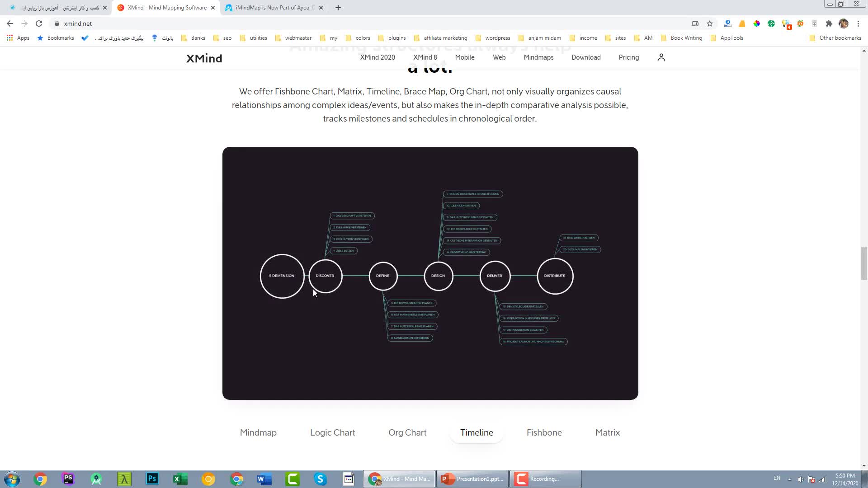Viewport: 868px width, 488px height.
Task: Show hidden system tray icons arrow
Action: pos(789,479)
